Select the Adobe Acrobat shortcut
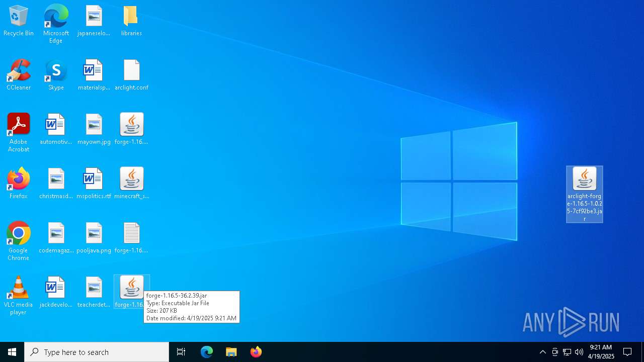 point(19,133)
